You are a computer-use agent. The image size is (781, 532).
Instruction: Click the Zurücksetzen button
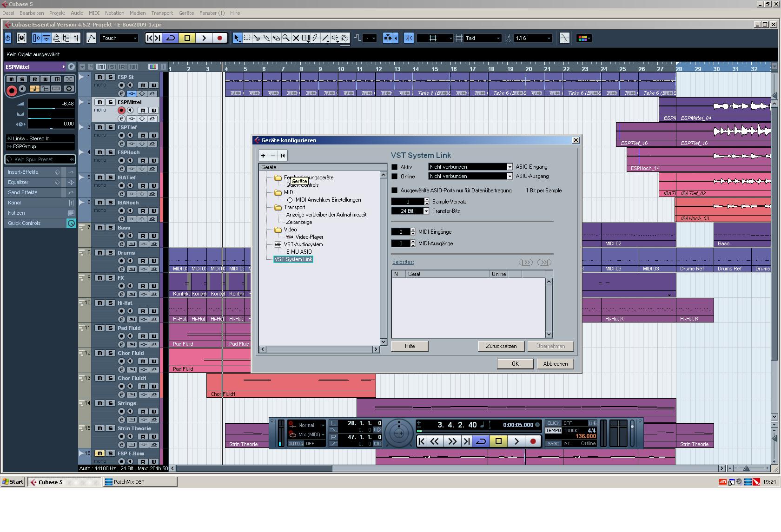click(x=501, y=346)
